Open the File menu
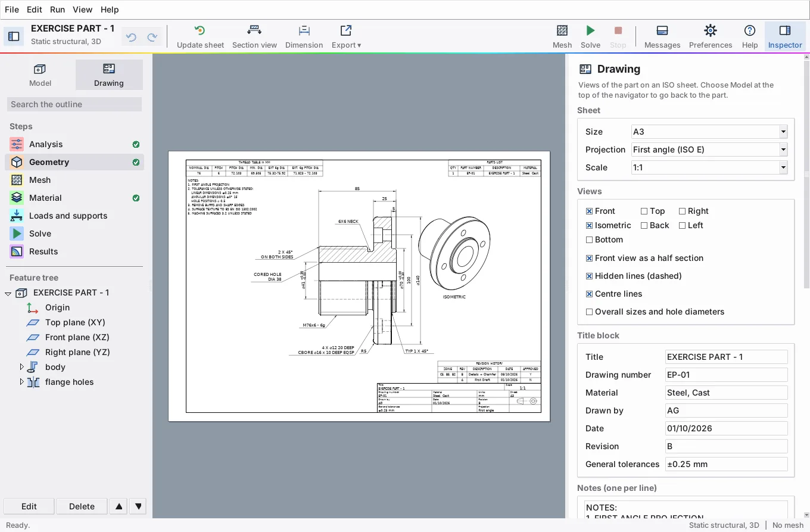Image resolution: width=810 pixels, height=532 pixels. 12,10
